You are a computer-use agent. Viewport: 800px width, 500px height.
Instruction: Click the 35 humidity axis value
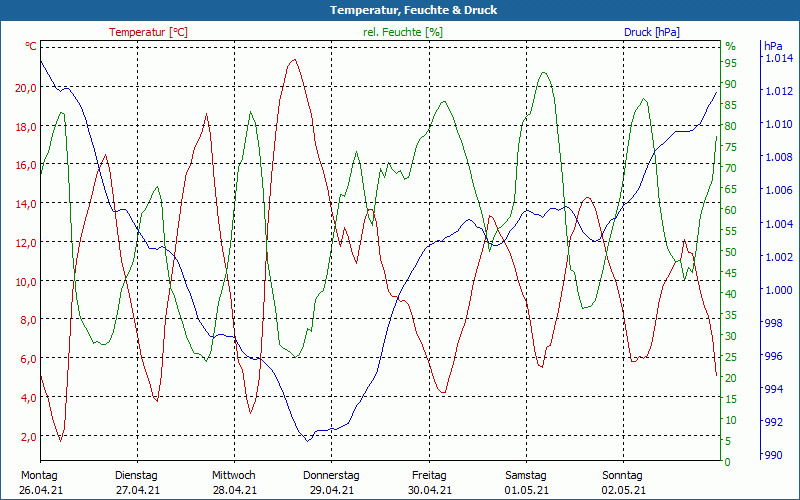click(x=731, y=315)
